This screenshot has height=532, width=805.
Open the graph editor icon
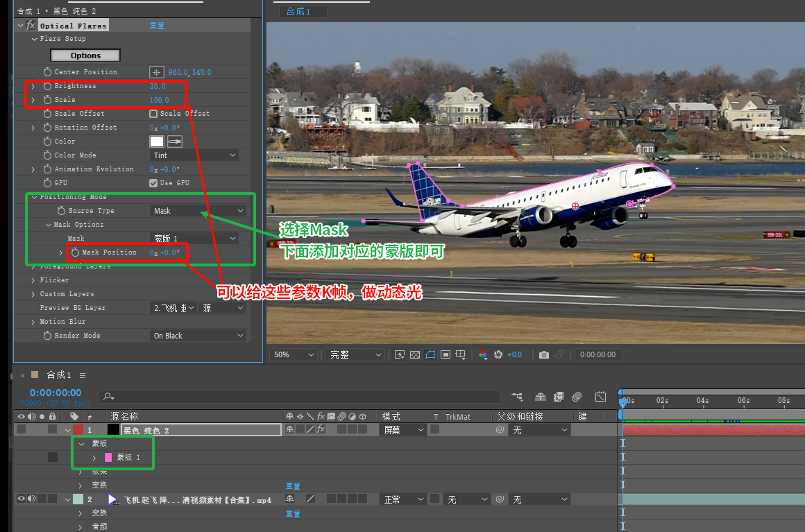(x=600, y=397)
